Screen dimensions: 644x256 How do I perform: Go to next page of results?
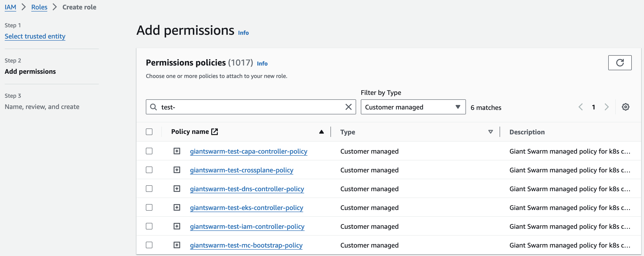[x=607, y=107]
